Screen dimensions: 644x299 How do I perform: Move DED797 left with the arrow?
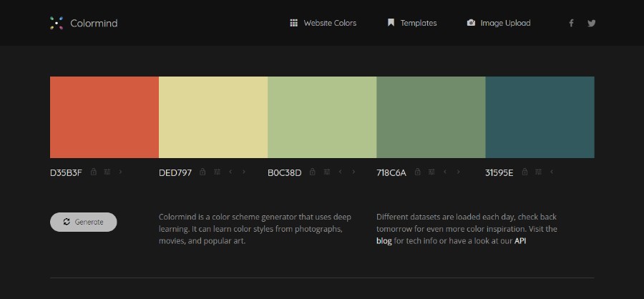(230, 172)
